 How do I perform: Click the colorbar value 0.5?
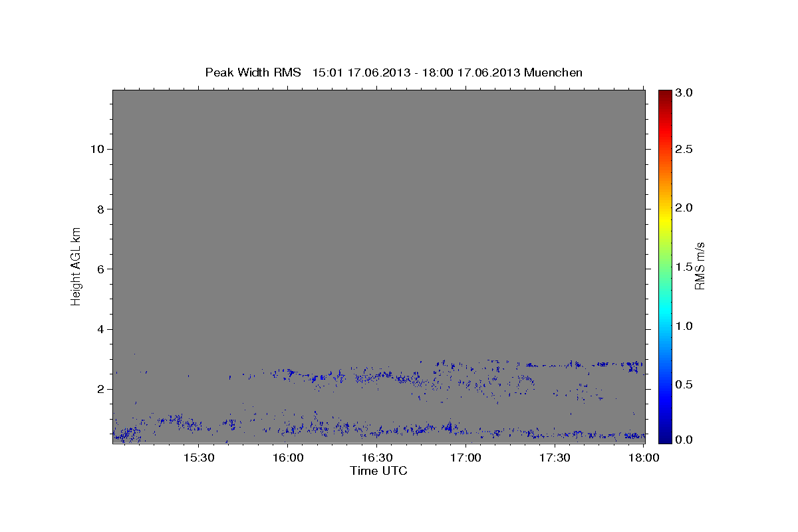[685, 384]
